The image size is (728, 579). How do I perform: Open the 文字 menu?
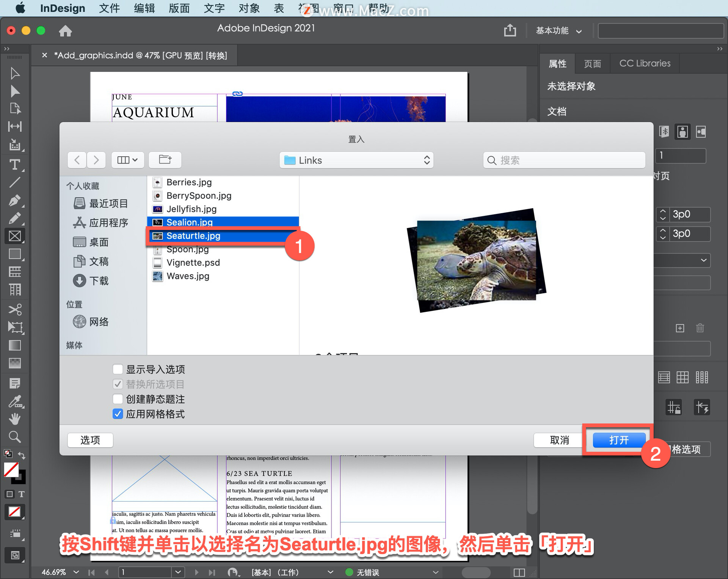[214, 8]
